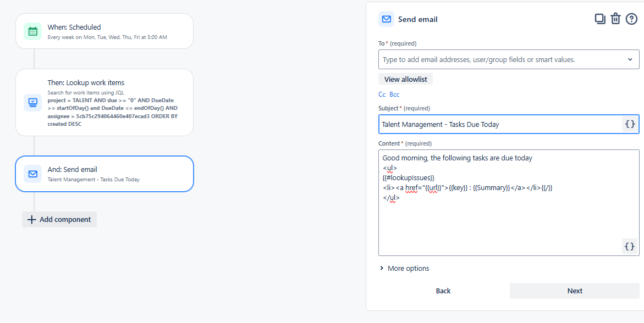Duplicate the Send email action via copy icon
Viewport: 644px width, 323px height.
coord(600,18)
